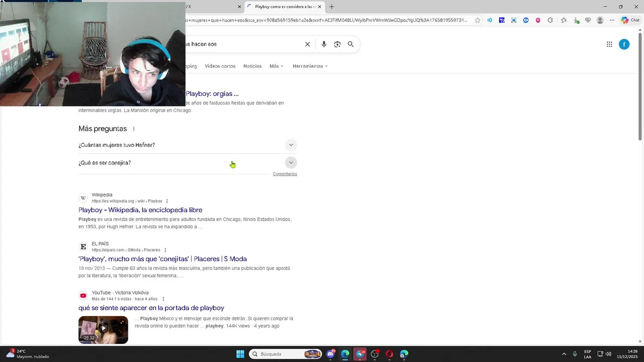The height and width of the screenshot is (362, 644).
Task: Switch to the Noticias filter
Action: tap(253, 66)
